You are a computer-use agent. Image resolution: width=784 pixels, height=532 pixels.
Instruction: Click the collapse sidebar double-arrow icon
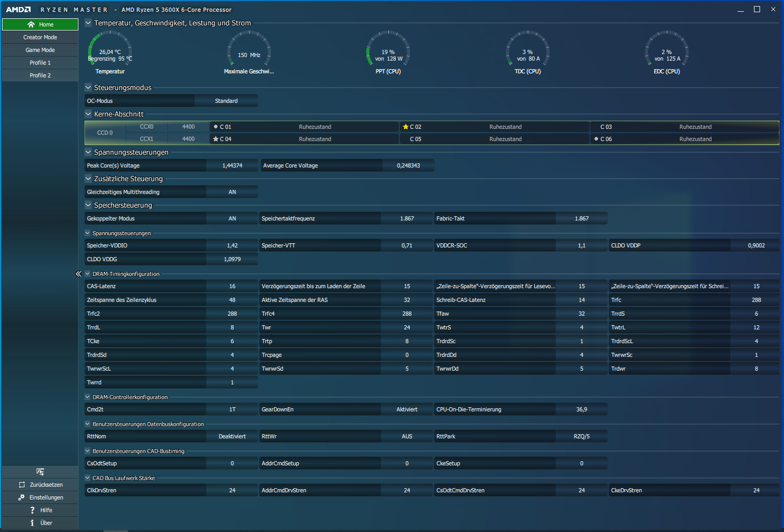78,274
